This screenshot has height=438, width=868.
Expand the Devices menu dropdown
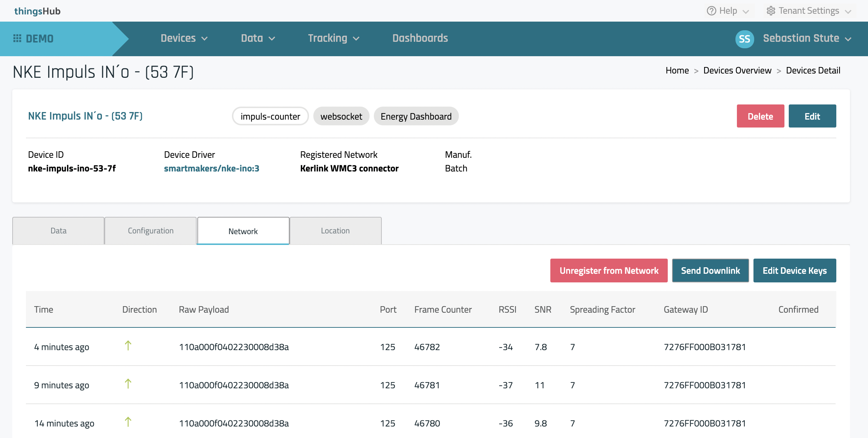184,38
